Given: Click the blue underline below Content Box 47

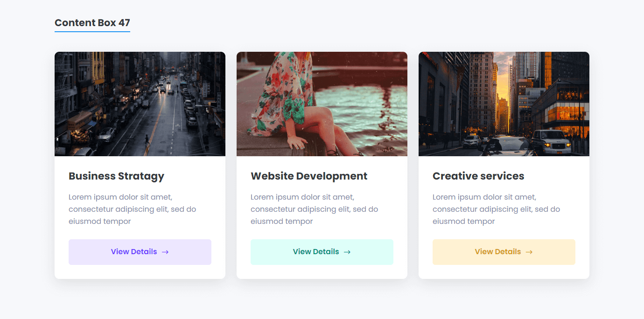Looking at the screenshot, I should (x=92, y=32).
